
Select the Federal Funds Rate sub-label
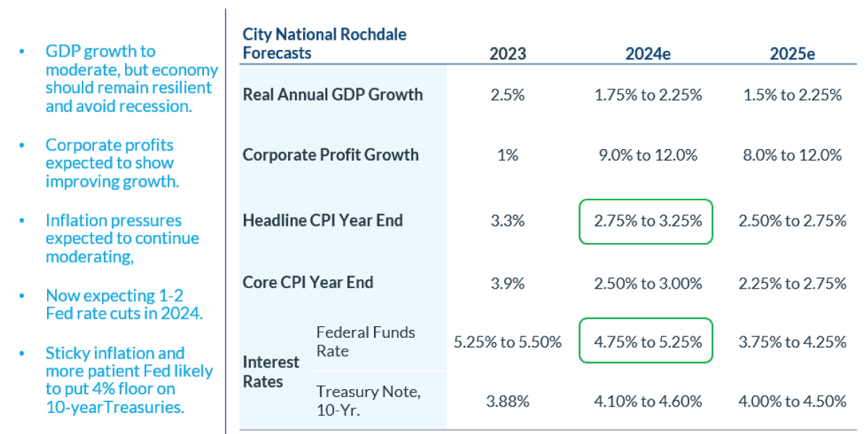pyautogui.click(x=365, y=341)
